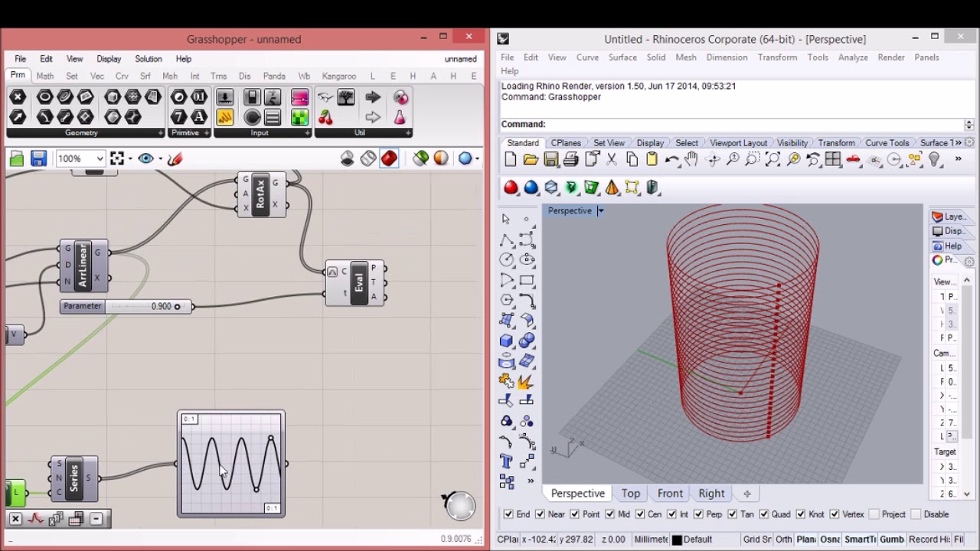
Task: Click the Parameter 0.900 number slider
Action: pyautogui.click(x=126, y=306)
